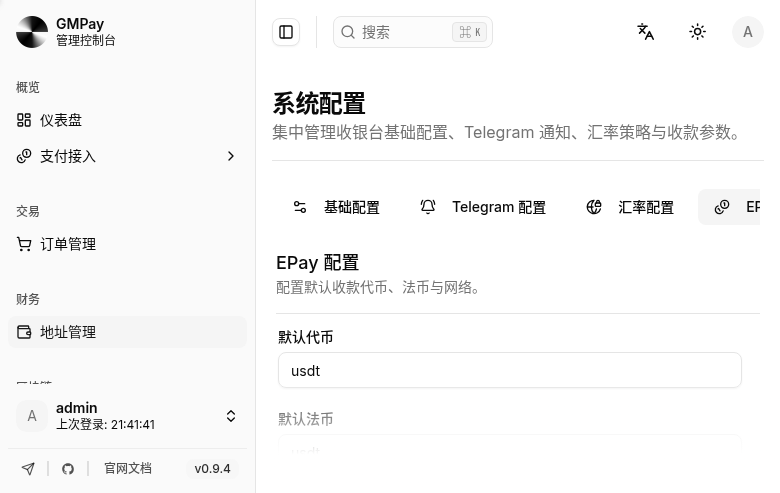Open the Telegram paper plane link

tap(28, 469)
